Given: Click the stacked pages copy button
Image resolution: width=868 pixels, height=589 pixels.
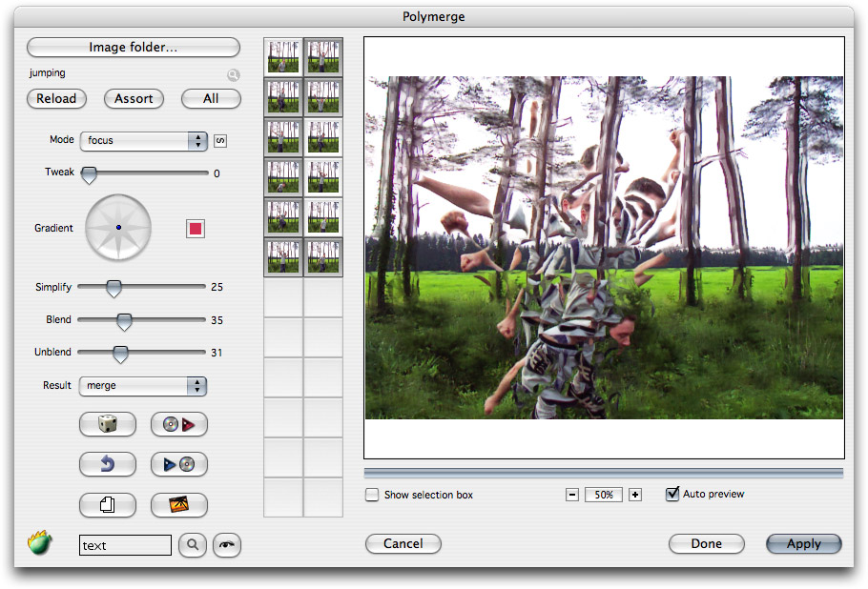Looking at the screenshot, I should coord(107,505).
